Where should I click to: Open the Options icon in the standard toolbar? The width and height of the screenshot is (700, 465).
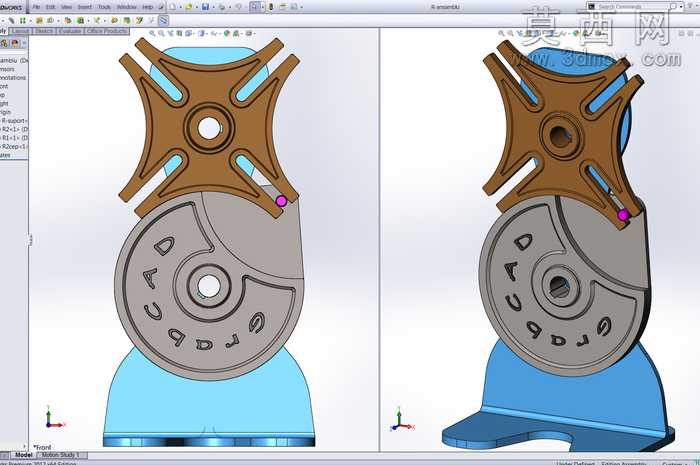294,7
